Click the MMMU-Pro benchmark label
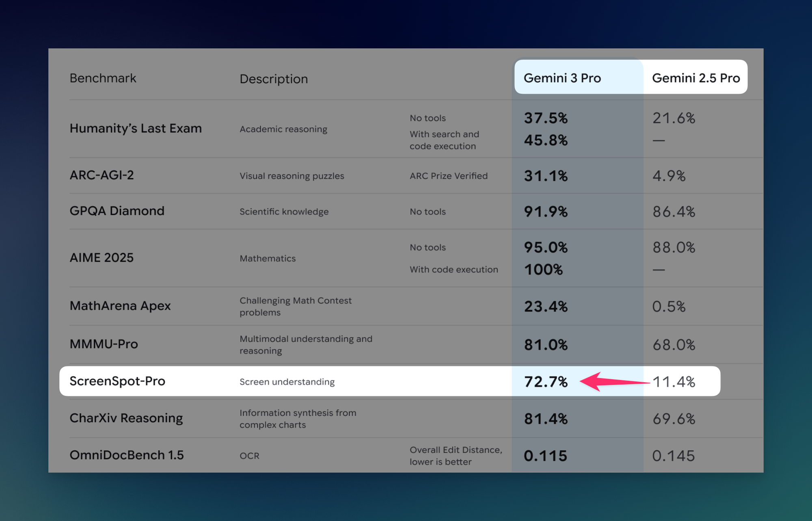Screen dimensions: 812x521 click(x=104, y=344)
